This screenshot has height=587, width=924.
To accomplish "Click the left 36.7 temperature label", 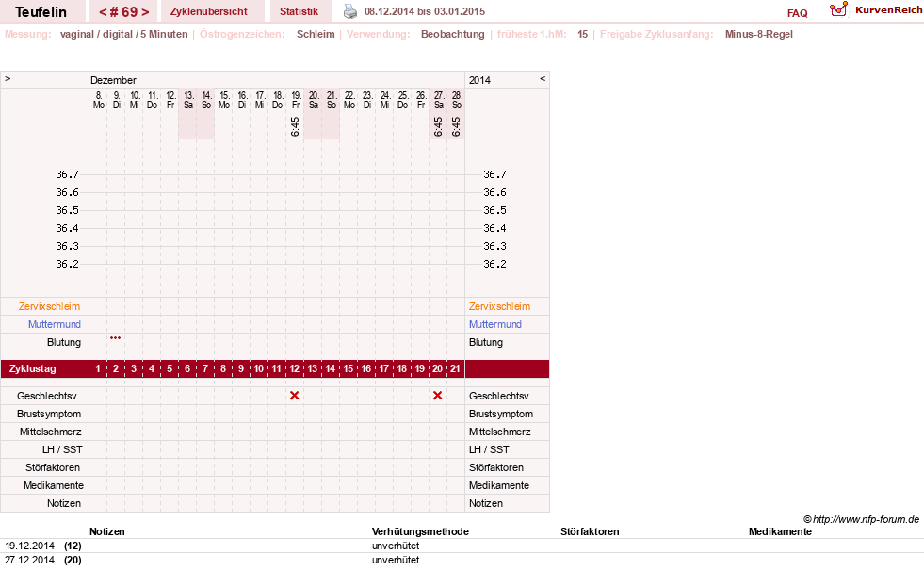I will pyautogui.click(x=67, y=174).
